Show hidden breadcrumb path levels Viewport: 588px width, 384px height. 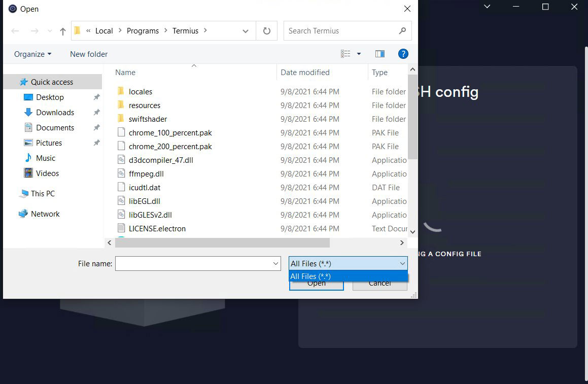tap(88, 31)
